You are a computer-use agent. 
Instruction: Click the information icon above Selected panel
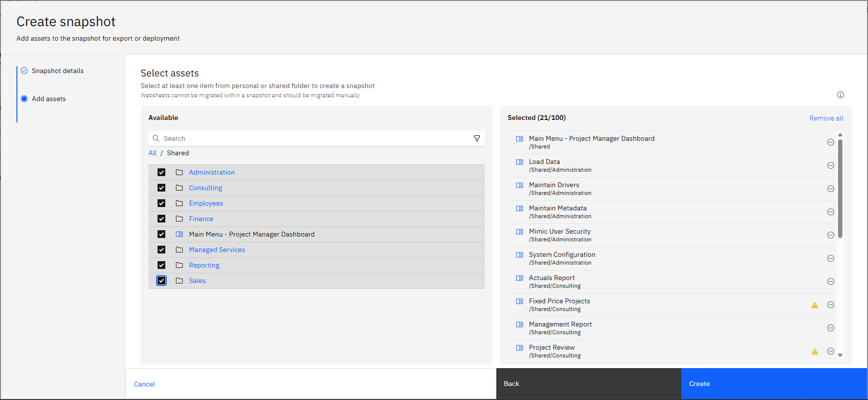point(840,95)
